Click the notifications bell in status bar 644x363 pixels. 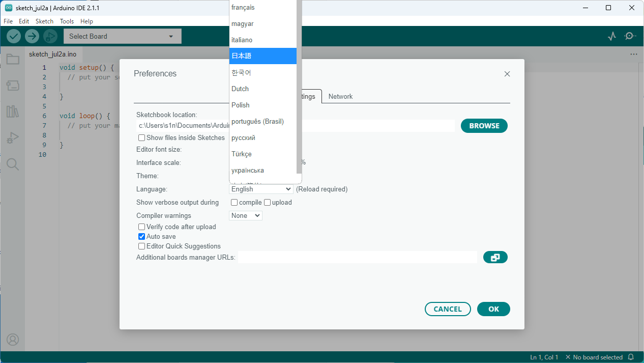[631, 357]
